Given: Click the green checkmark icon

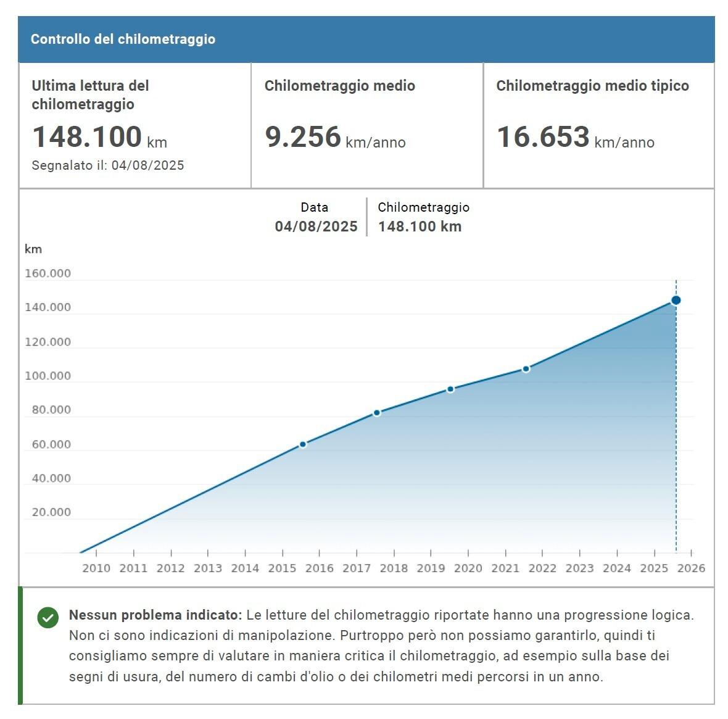Looking at the screenshot, I should pos(48,617).
